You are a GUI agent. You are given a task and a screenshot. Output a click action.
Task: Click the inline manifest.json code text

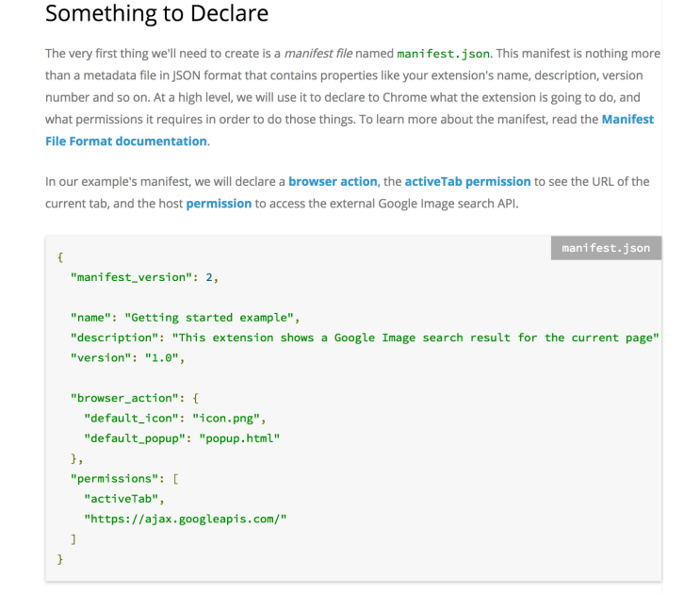444,54
